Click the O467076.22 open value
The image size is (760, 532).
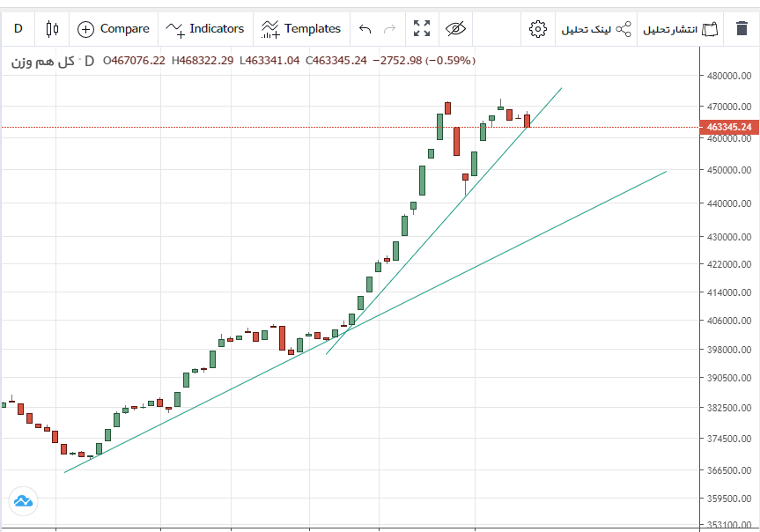[134, 61]
